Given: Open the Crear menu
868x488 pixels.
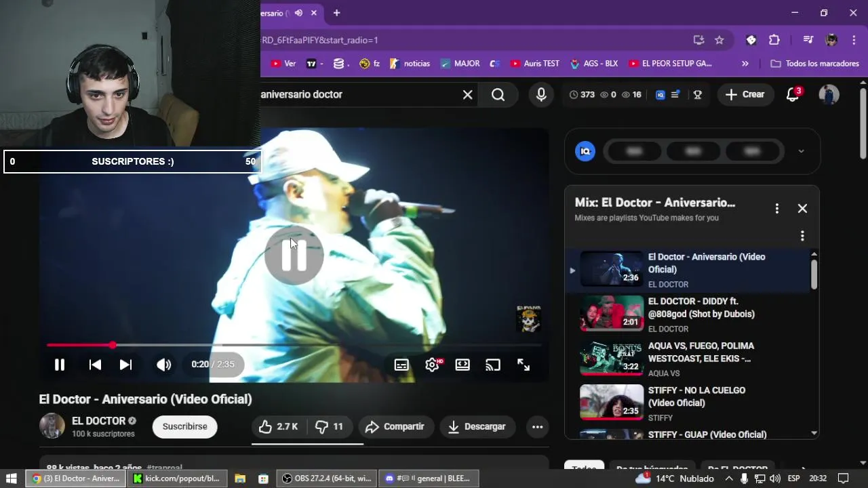Looking at the screenshot, I should click(745, 95).
